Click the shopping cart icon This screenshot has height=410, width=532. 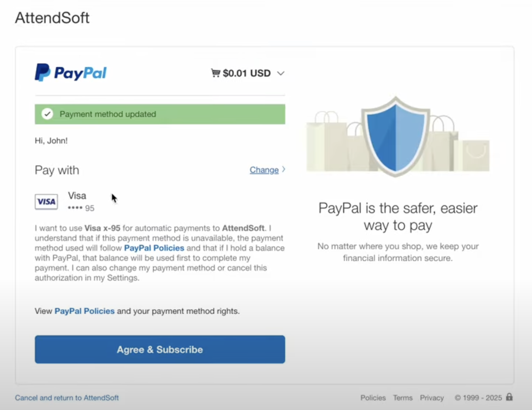coord(215,73)
